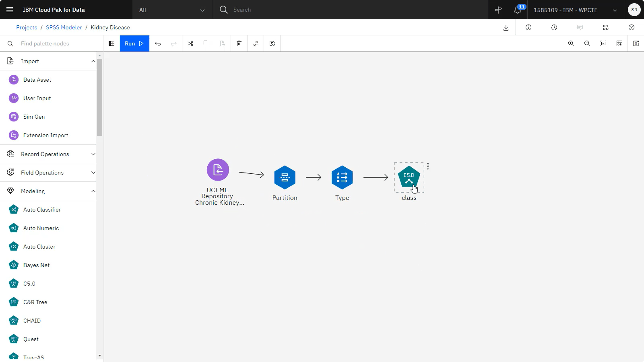Click the delete trash icon
The height and width of the screenshot is (362, 644).
[239, 43]
